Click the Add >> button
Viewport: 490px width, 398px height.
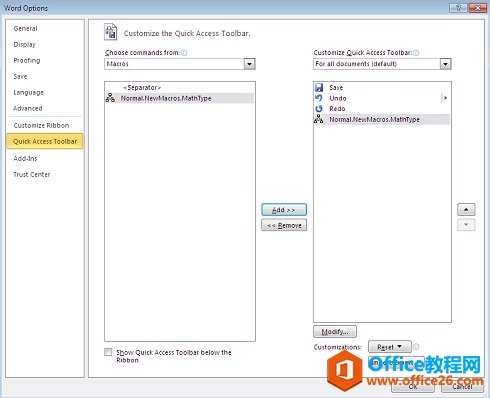[284, 210]
